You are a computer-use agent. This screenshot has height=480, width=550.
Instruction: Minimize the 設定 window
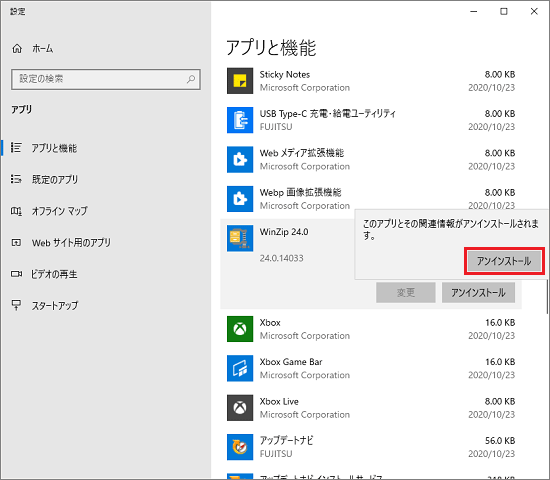pos(474,12)
